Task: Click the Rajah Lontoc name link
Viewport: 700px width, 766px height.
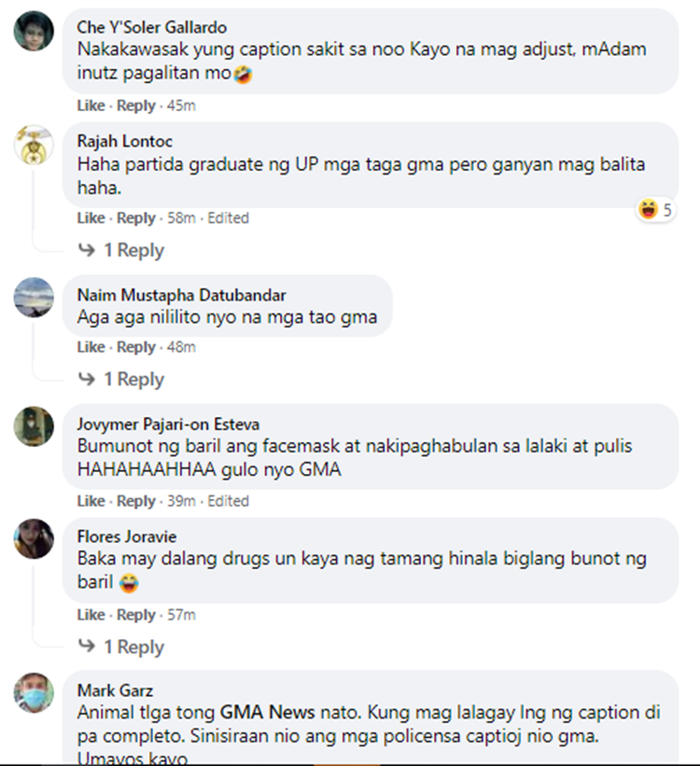Action: pyautogui.click(x=125, y=141)
